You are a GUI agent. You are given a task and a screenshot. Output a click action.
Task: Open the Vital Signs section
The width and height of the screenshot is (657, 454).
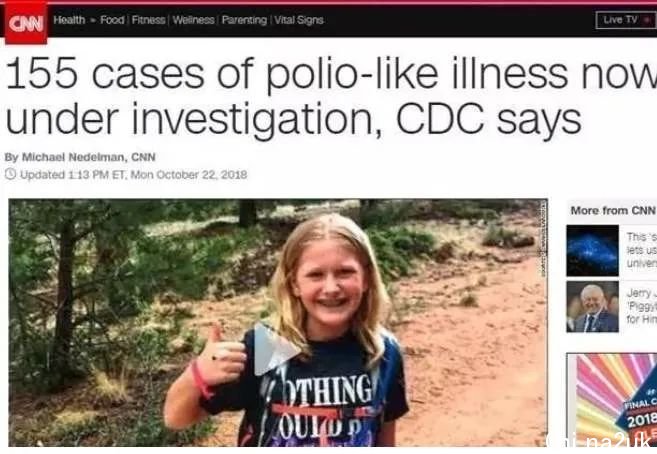pos(299,20)
